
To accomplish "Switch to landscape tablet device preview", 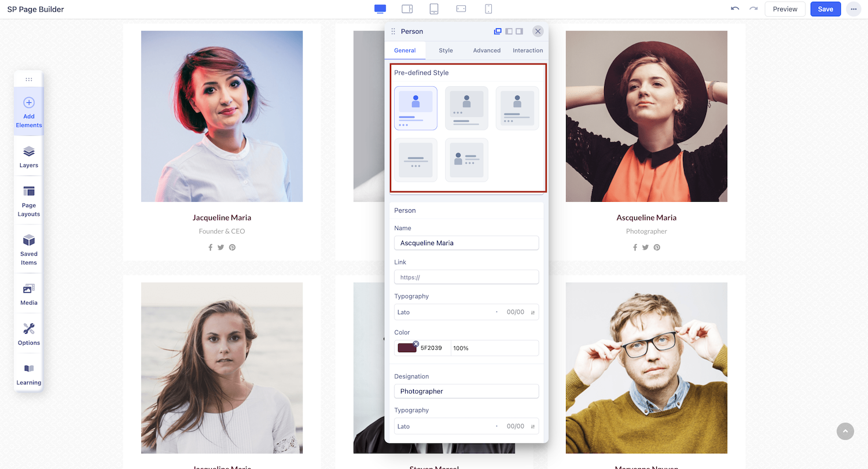I will coord(407,9).
